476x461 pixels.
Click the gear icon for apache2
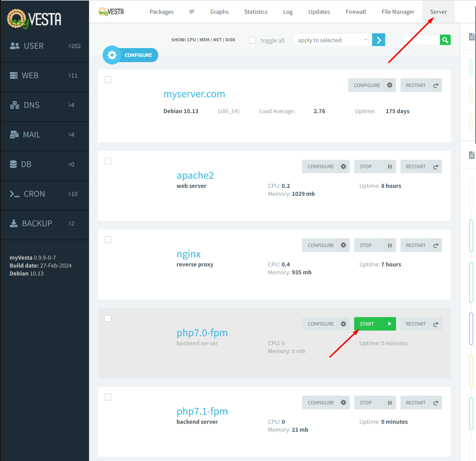tap(343, 166)
